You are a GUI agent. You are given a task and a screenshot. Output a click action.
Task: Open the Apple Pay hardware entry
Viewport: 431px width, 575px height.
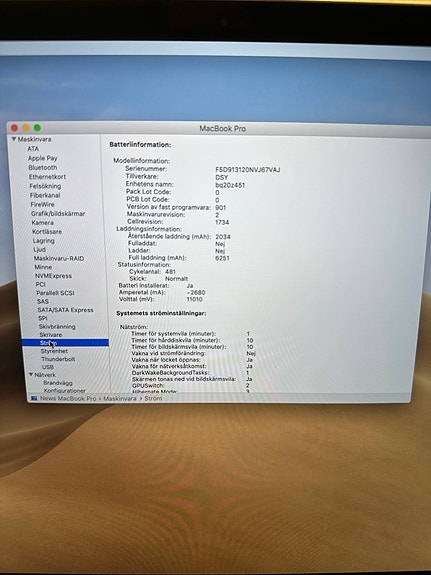tap(43, 158)
